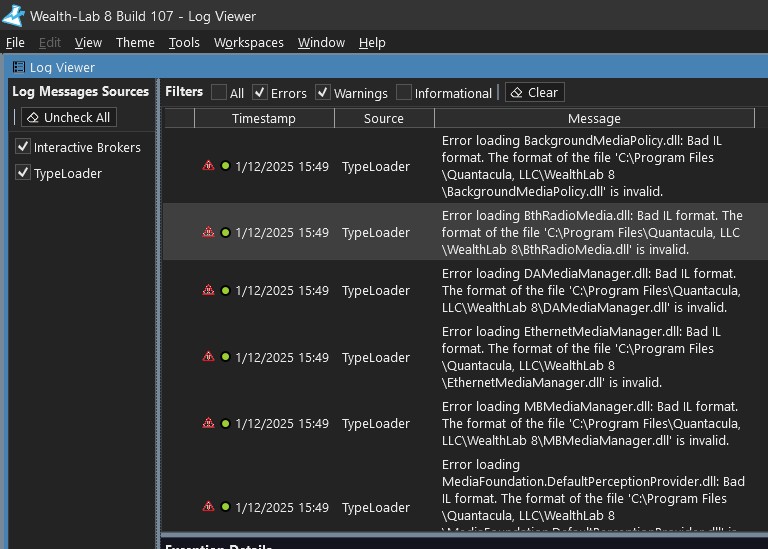The image size is (768, 549).
Task: Open the Workspaces menu
Action: 248,42
